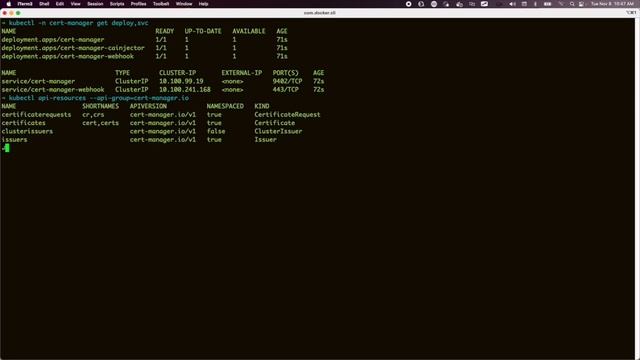Click '71s' age of cert-manager-cainjector deployment
The height and width of the screenshot is (360, 640).
(282, 48)
